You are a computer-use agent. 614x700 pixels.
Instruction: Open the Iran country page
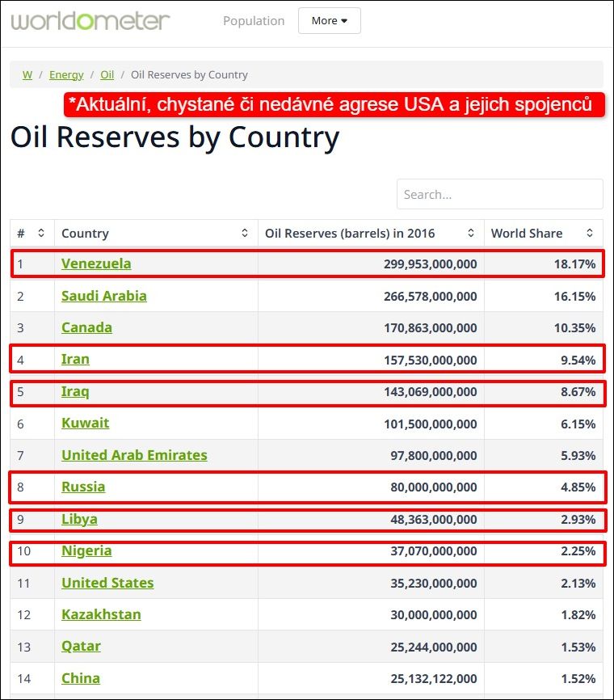coord(75,359)
